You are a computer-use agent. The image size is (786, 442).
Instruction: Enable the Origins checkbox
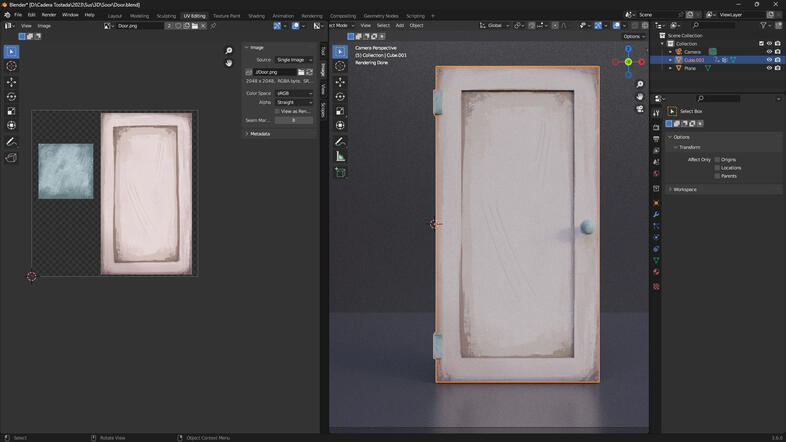coord(717,160)
